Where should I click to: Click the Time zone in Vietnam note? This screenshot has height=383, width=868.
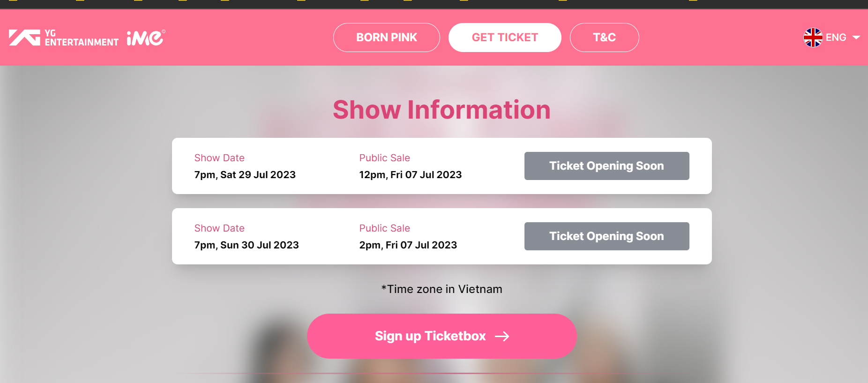coord(441,289)
